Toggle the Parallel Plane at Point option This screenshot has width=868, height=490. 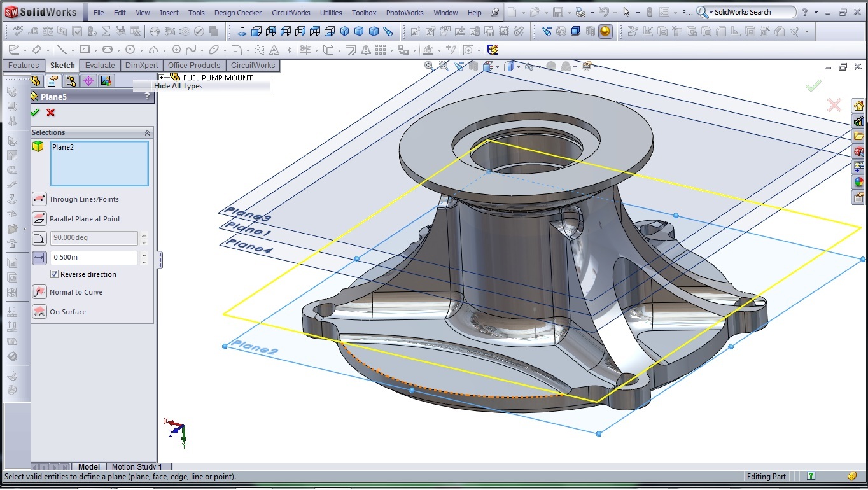pyautogui.click(x=39, y=219)
